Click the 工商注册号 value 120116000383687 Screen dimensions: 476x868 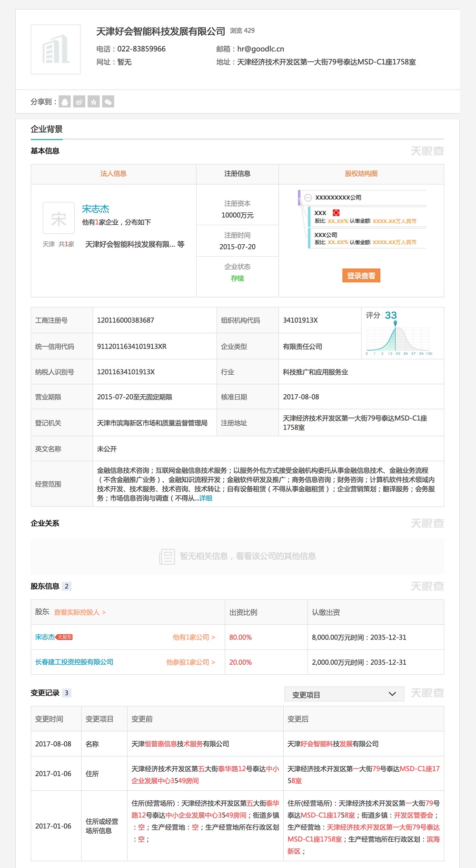click(x=126, y=320)
